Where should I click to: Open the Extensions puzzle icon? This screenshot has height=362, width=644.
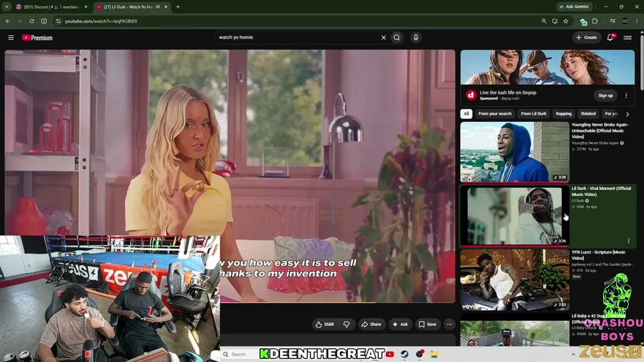pos(595,21)
